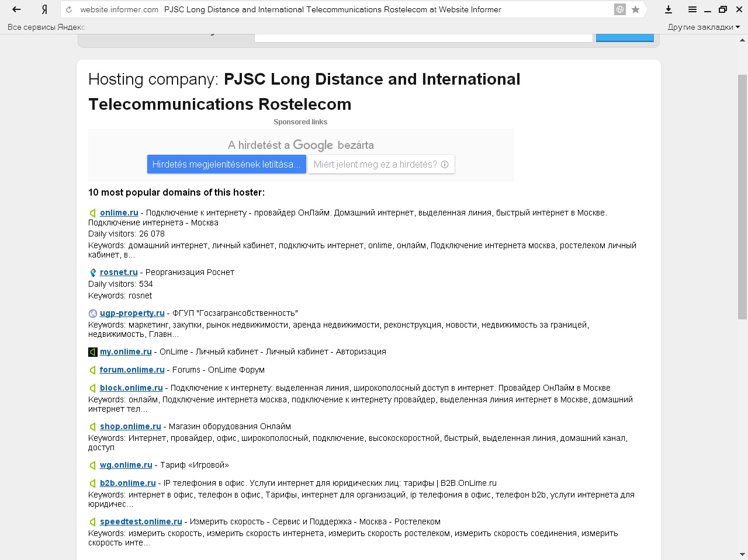This screenshot has height=560, width=748.
Task: Click the 'Hirdetés megjelenítésének letiltása' button
Action: (x=227, y=164)
